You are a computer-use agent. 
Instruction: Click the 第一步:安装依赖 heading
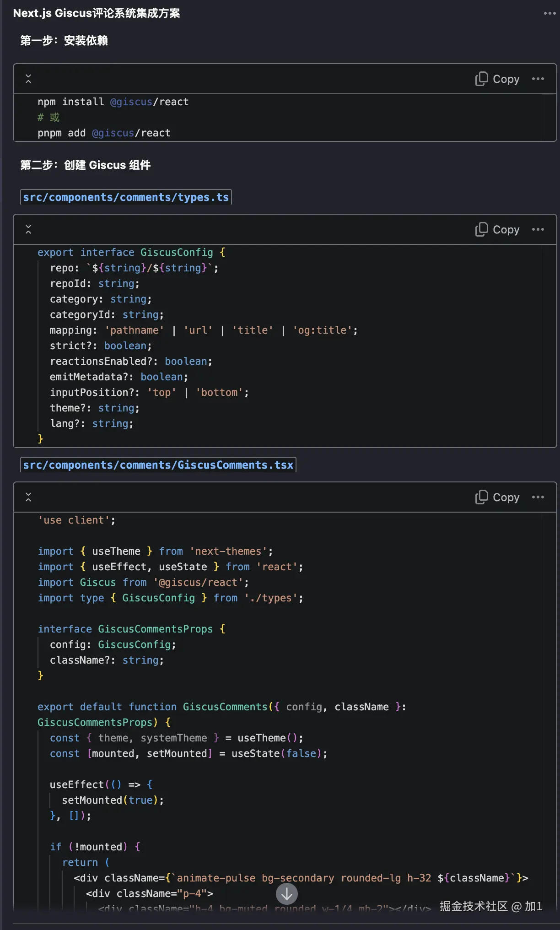64,41
